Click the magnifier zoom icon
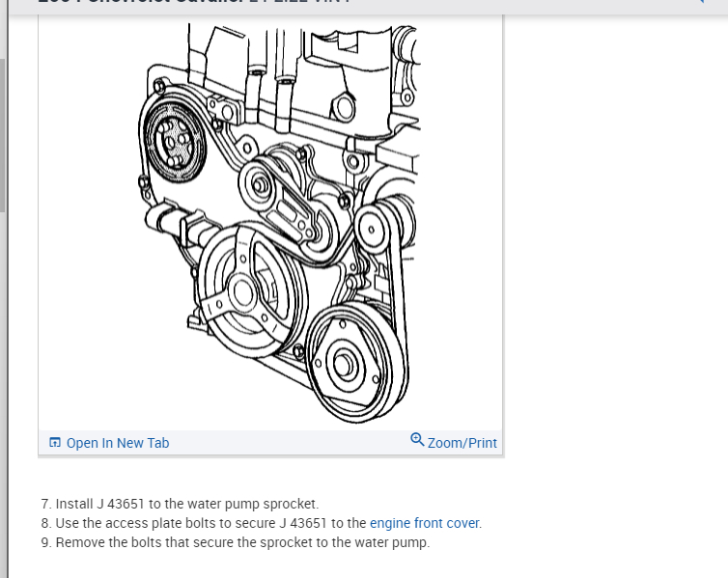Screen dimensions: 728x578 (417, 440)
